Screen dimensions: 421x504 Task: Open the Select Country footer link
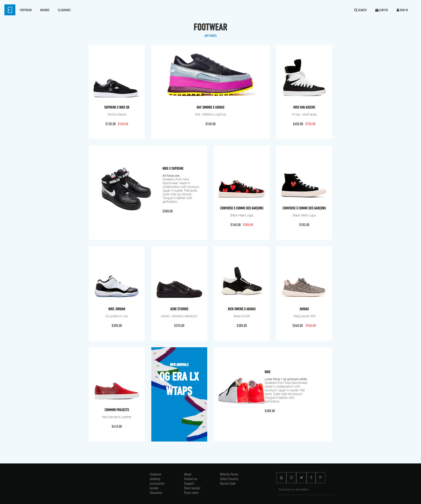click(229, 479)
